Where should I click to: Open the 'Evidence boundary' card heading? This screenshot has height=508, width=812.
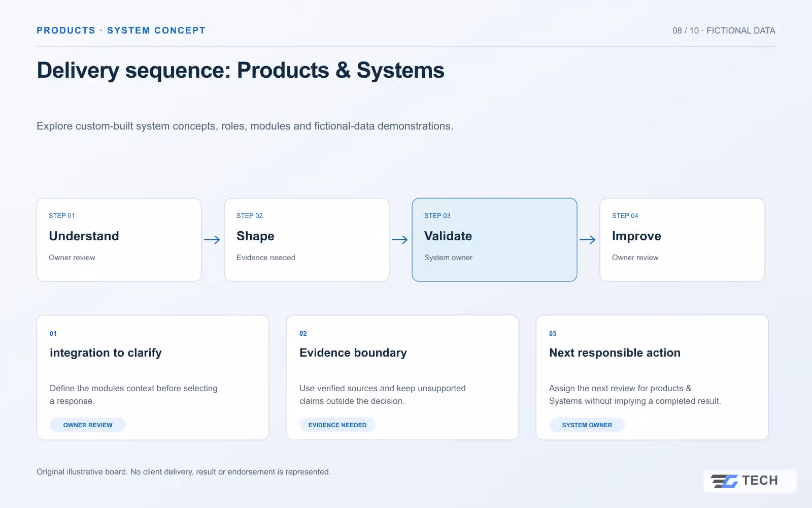click(353, 353)
